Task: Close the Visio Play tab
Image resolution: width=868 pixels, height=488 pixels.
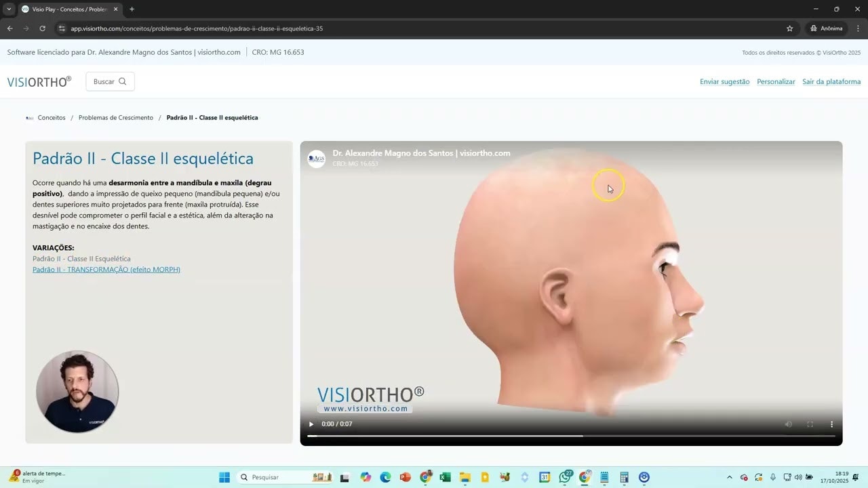Action: [115, 9]
